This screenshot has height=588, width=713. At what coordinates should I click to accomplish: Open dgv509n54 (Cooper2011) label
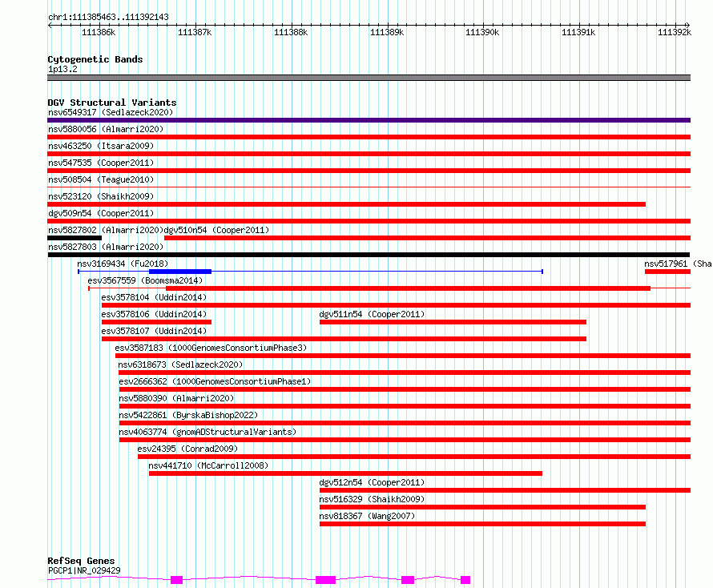click(101, 213)
